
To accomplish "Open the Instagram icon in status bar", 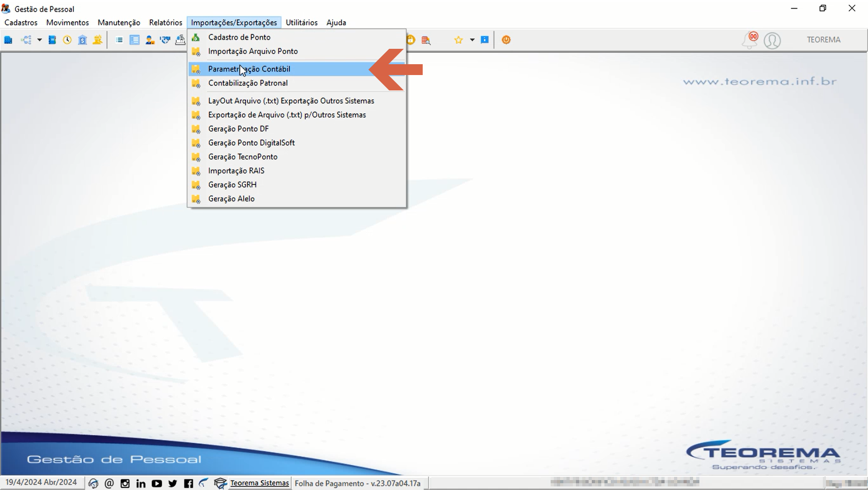I will [x=125, y=483].
